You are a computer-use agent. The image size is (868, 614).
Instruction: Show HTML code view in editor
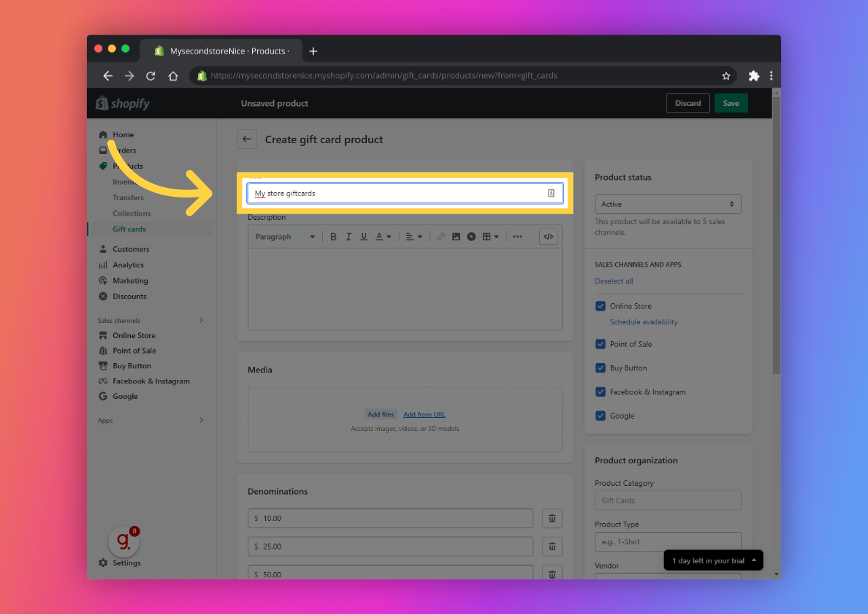548,237
